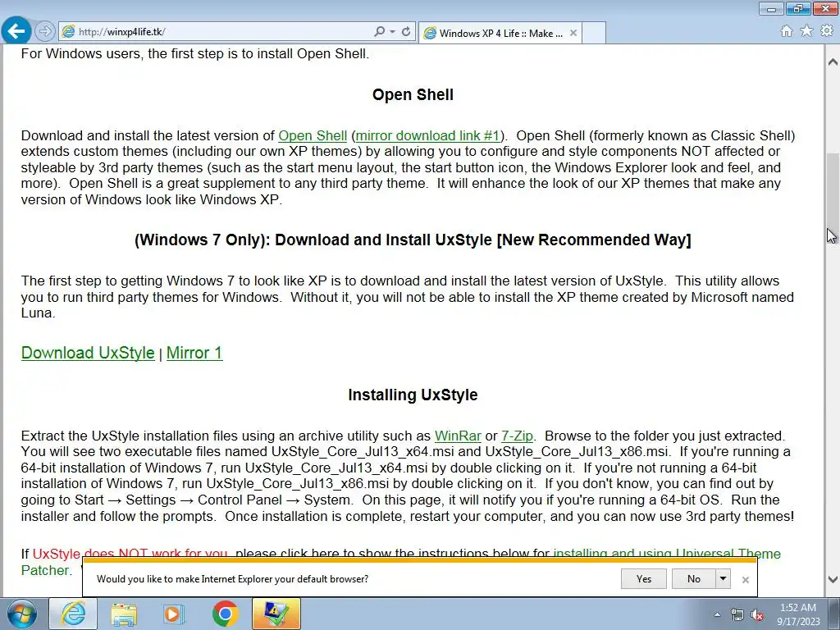Open the Windows Start menu
Screen dimensions: 840x630
(x=21, y=614)
